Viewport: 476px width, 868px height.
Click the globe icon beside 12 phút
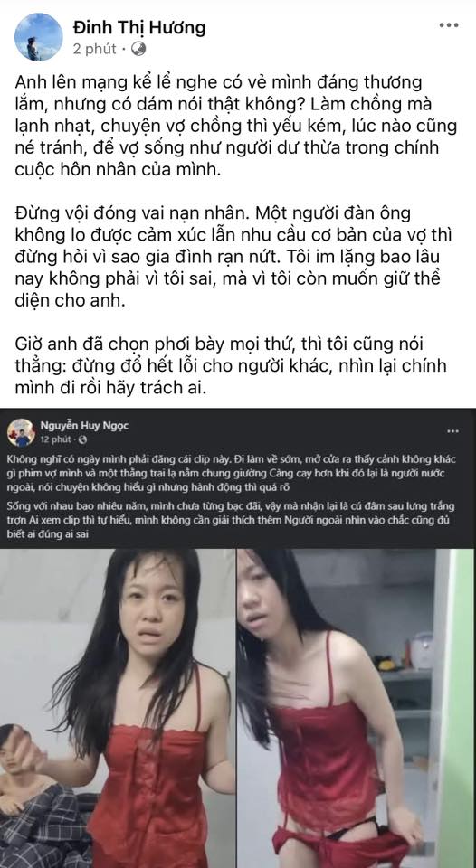click(x=82, y=439)
